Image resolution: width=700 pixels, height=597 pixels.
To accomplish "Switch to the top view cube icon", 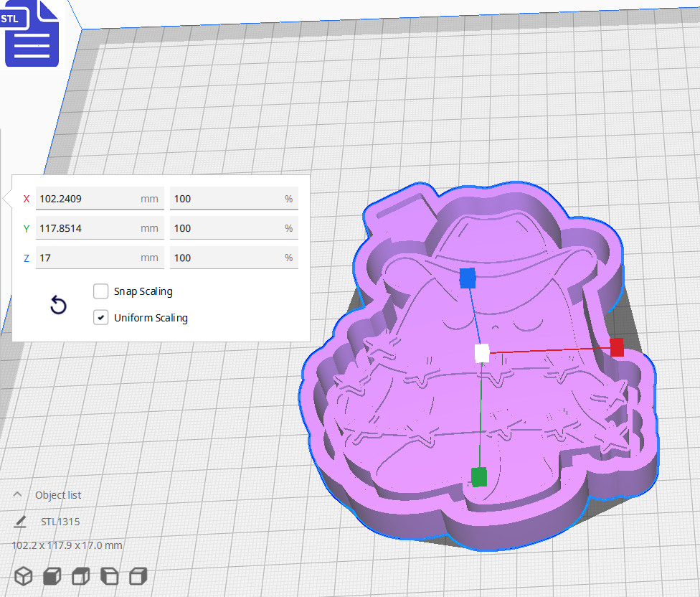I will (80, 575).
